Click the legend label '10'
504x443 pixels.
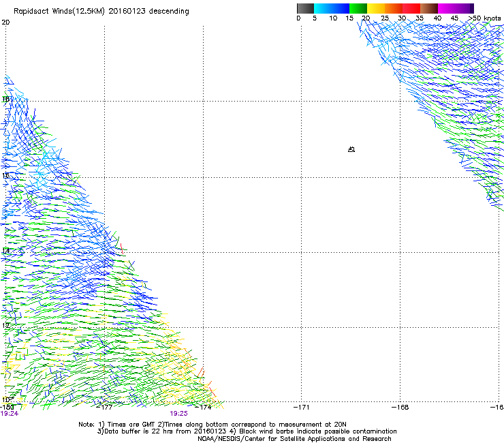click(x=333, y=18)
